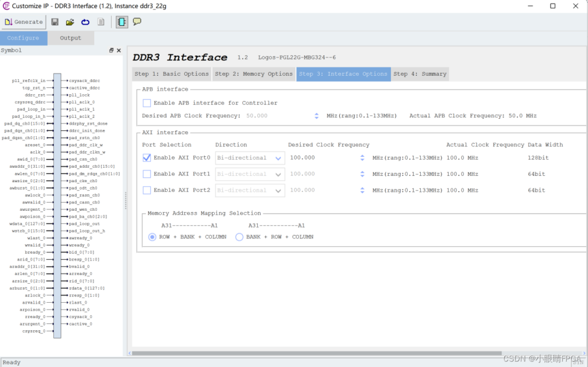Viewport: 588px width, 367px height.
Task: Select BANK + ROW + COLUMN mapping
Action: (x=239, y=237)
